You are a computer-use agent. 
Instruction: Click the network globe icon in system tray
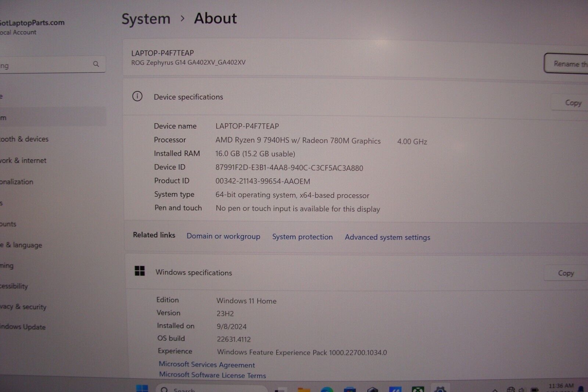(x=510, y=389)
